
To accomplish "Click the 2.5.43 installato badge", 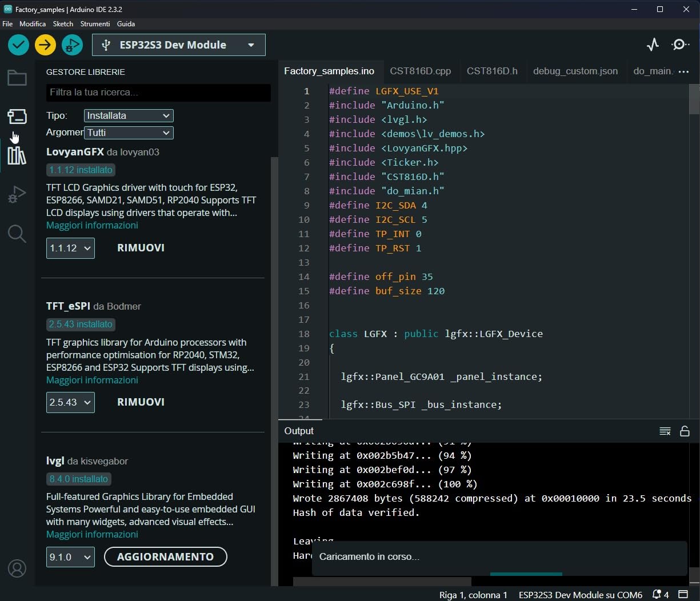I will pos(81,324).
